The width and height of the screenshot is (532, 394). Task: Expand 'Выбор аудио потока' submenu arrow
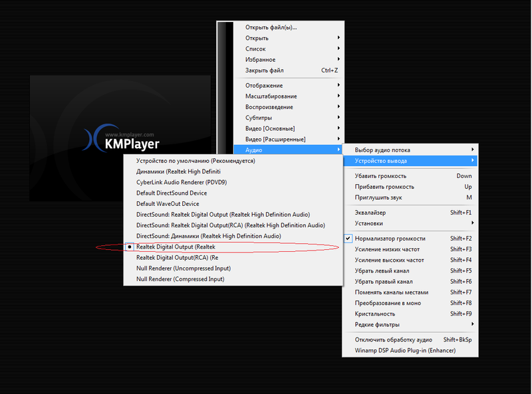(472, 149)
